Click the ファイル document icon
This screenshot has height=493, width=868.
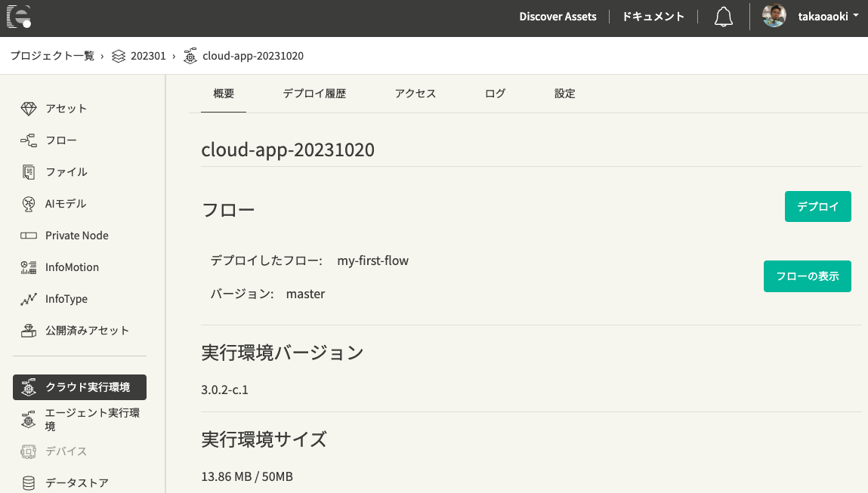(29, 172)
